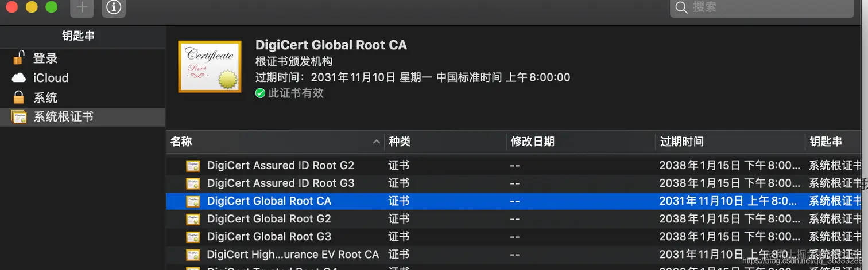Select the 登录 keychain

click(x=83, y=58)
